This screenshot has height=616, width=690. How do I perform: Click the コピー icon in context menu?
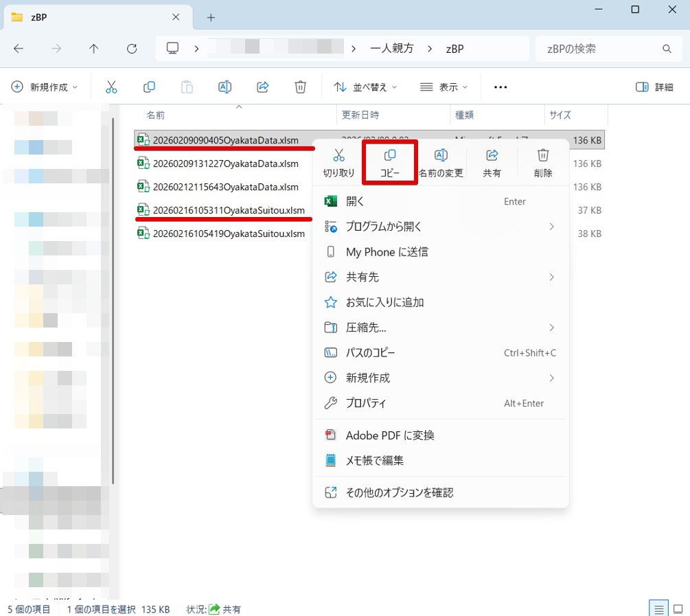pyautogui.click(x=390, y=156)
